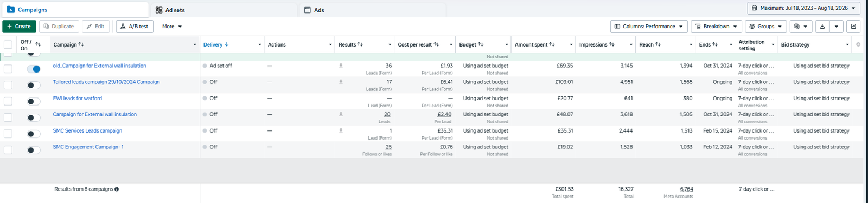Turn off old_Campaign for External wall insulation
The width and height of the screenshot is (868, 203).
point(34,69)
